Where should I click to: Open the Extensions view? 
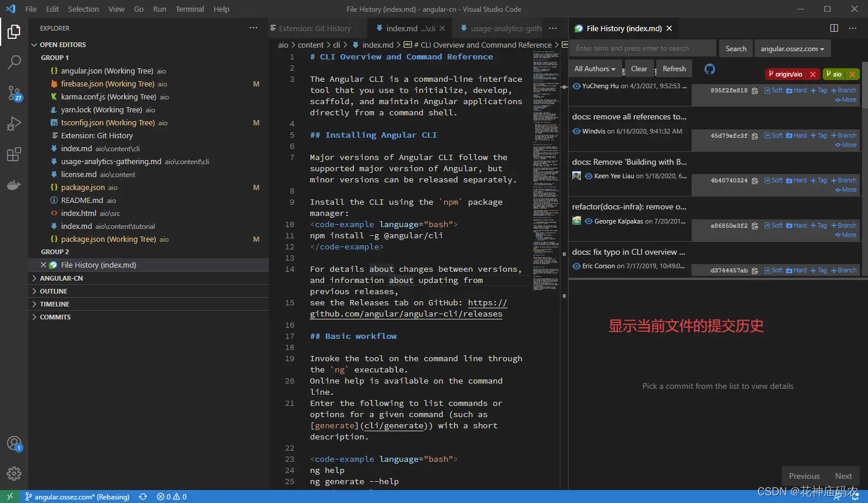14,154
